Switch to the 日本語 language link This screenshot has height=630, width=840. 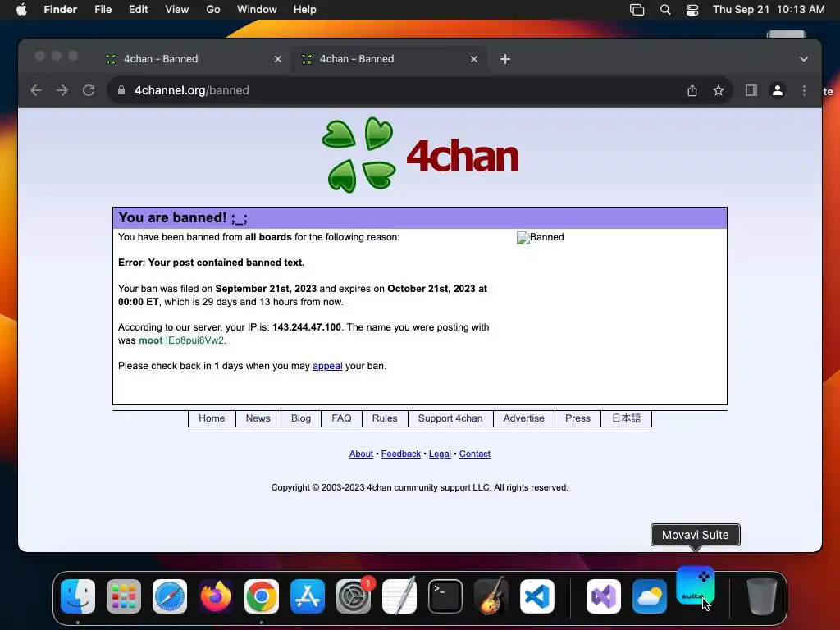626,418
